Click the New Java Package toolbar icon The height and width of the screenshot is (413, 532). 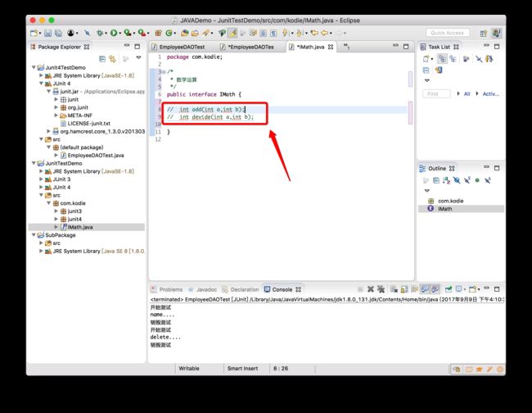click(x=158, y=33)
